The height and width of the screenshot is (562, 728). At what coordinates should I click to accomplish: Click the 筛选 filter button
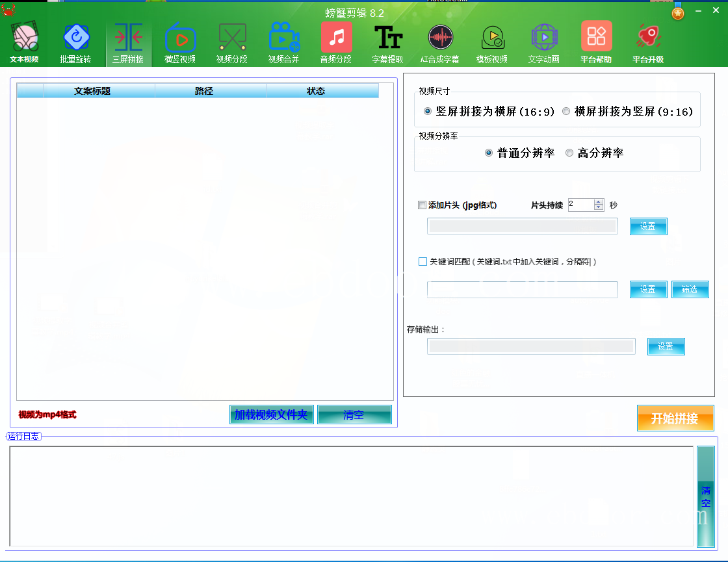click(x=689, y=290)
